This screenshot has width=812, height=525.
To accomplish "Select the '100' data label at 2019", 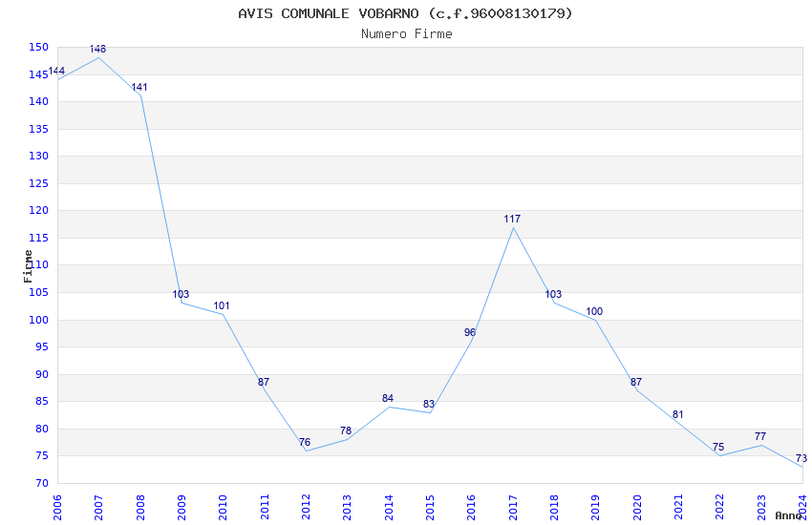I will tap(594, 311).
